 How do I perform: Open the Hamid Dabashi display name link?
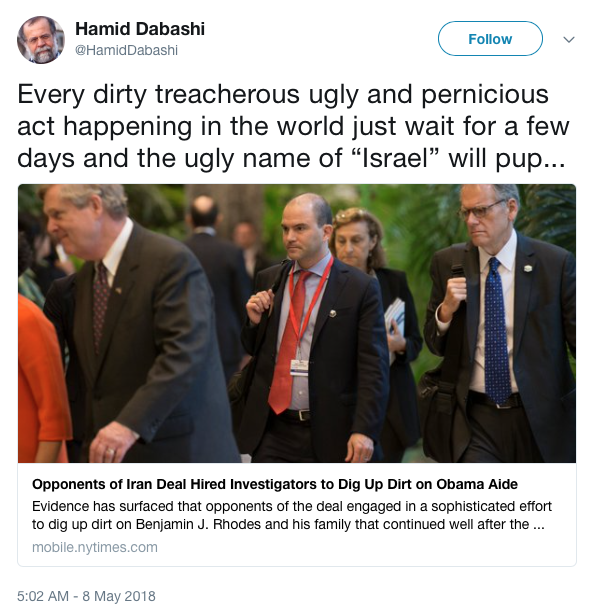click(140, 29)
